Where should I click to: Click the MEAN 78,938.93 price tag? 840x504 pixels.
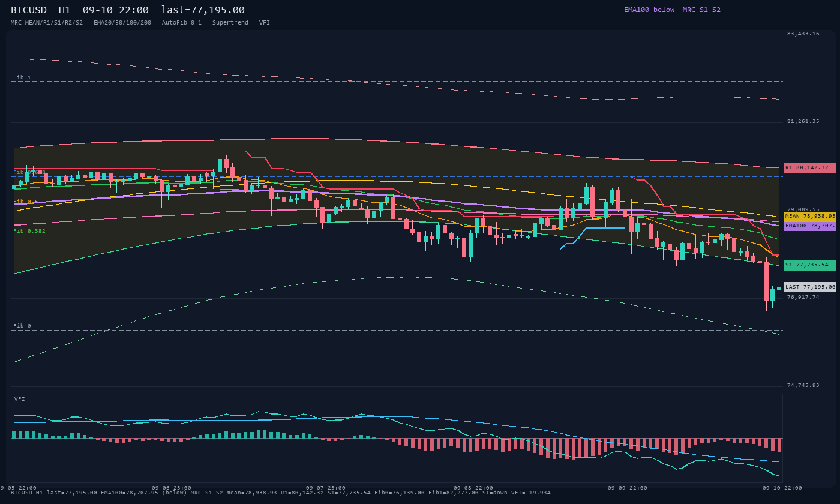point(809,216)
